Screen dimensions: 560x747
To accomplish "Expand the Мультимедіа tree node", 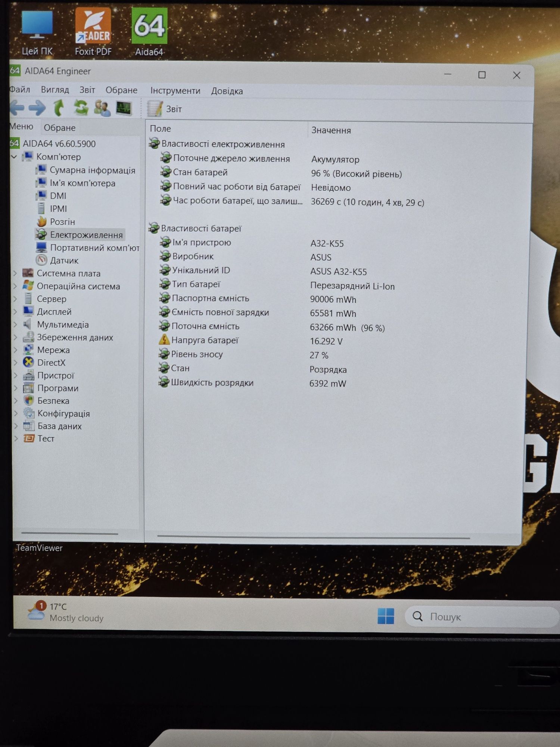I will pyautogui.click(x=15, y=325).
